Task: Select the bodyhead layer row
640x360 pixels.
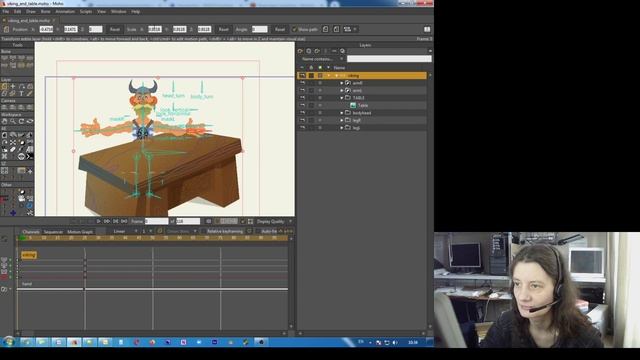Action: (362, 113)
